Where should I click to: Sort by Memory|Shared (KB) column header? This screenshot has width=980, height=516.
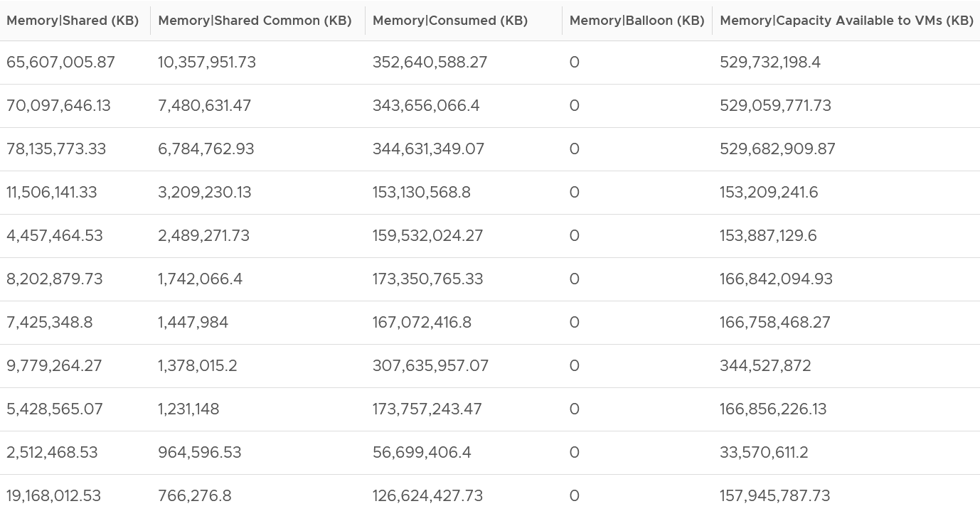(73, 21)
